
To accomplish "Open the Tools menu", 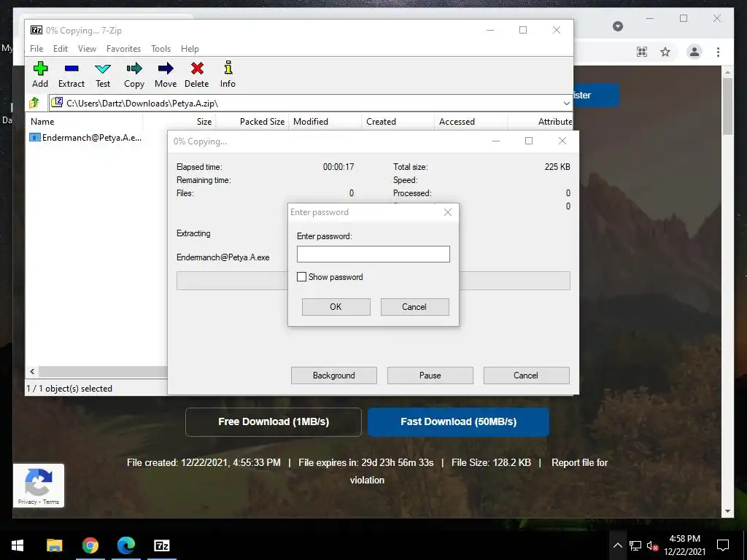I will (x=160, y=49).
